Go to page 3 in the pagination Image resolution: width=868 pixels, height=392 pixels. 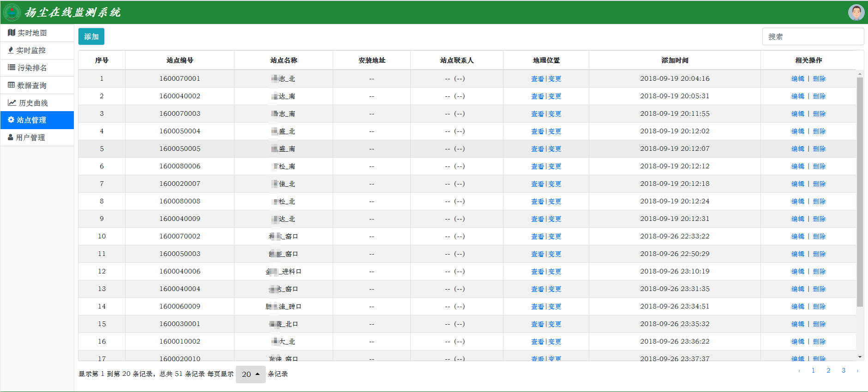(844, 370)
